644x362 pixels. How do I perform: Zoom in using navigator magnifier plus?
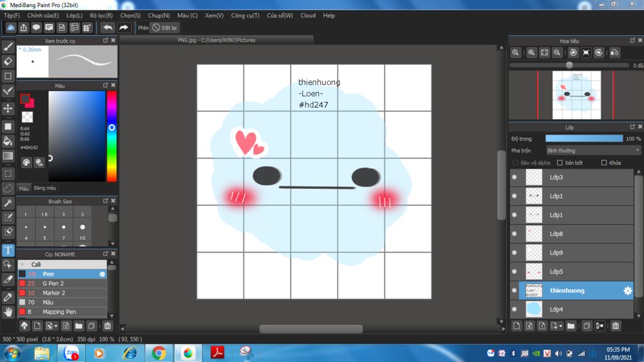click(x=531, y=53)
